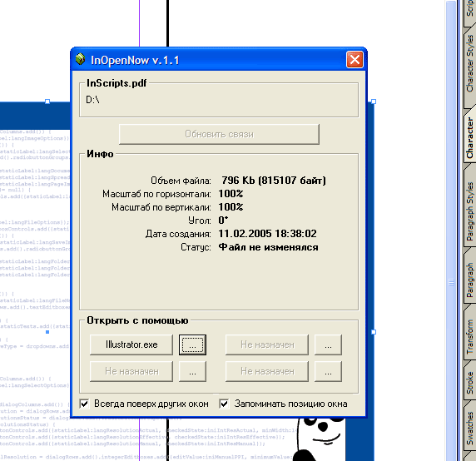
Task: Open the Character Styles side tab
Action: (470, 64)
